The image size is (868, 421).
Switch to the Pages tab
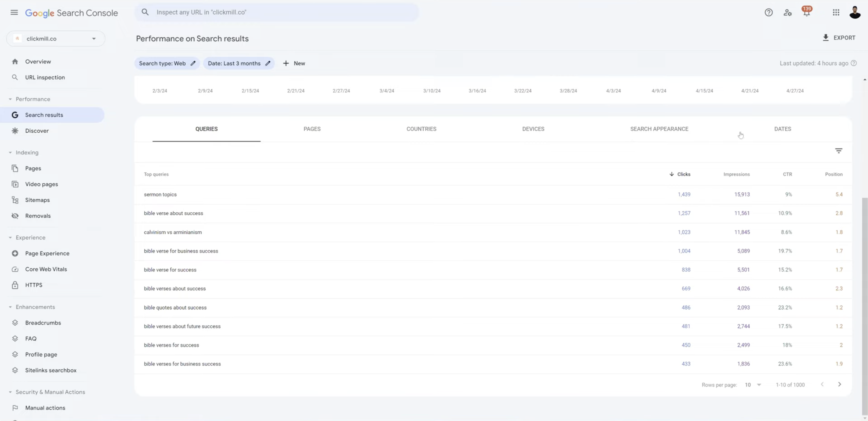[x=312, y=129]
